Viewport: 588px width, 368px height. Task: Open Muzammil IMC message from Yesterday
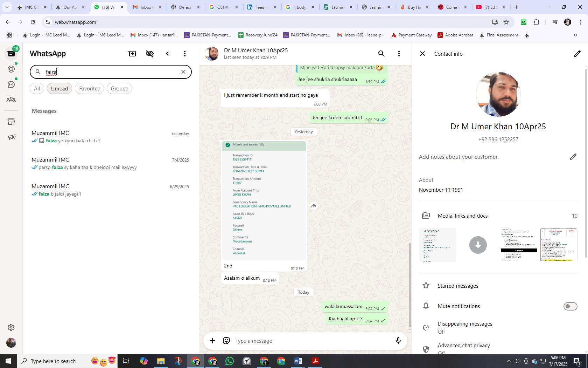(x=110, y=137)
